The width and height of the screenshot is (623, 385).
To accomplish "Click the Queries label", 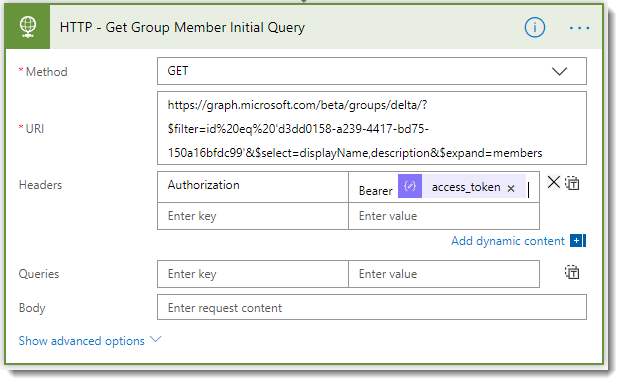I will click(39, 274).
